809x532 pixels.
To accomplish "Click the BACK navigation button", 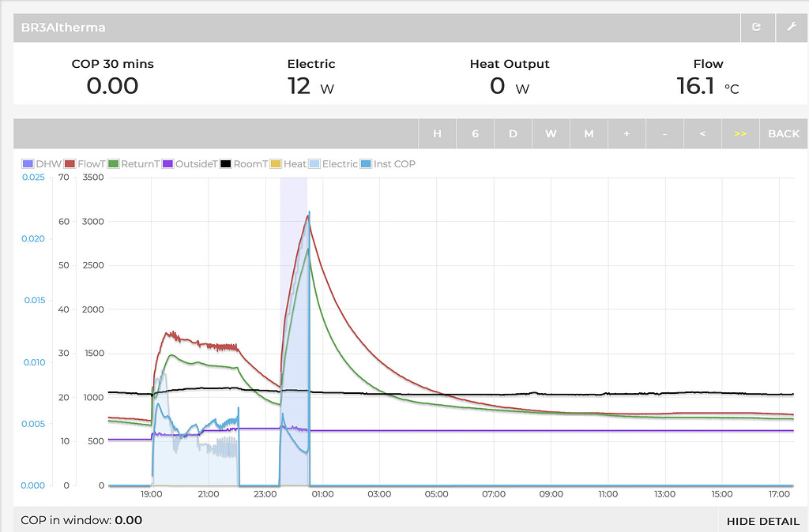I will pos(783,133).
